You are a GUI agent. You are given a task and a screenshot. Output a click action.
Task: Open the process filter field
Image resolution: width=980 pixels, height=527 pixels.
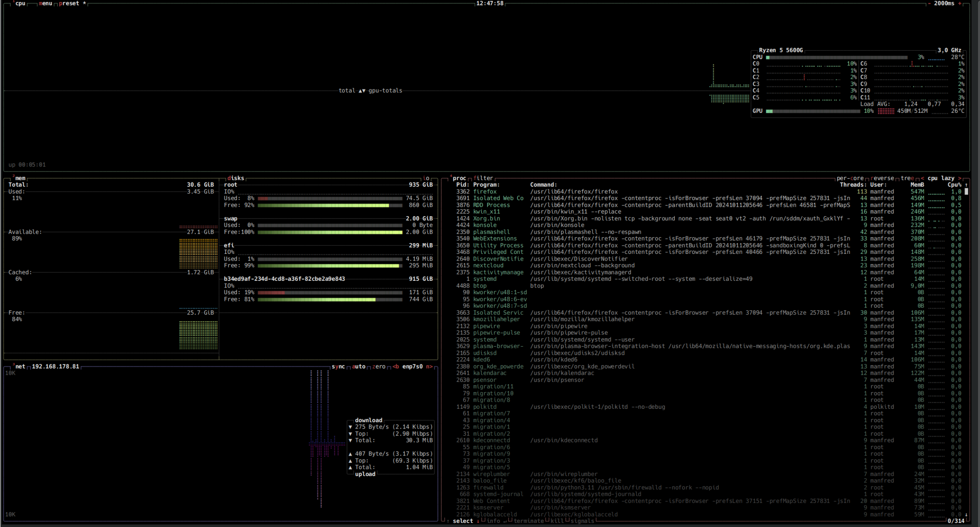pyautogui.click(x=483, y=178)
